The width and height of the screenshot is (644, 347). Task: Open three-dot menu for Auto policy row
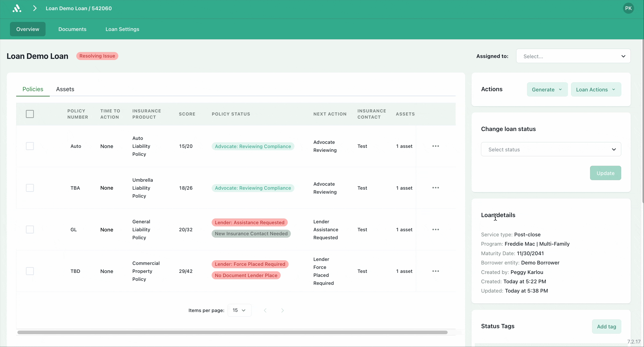point(435,146)
